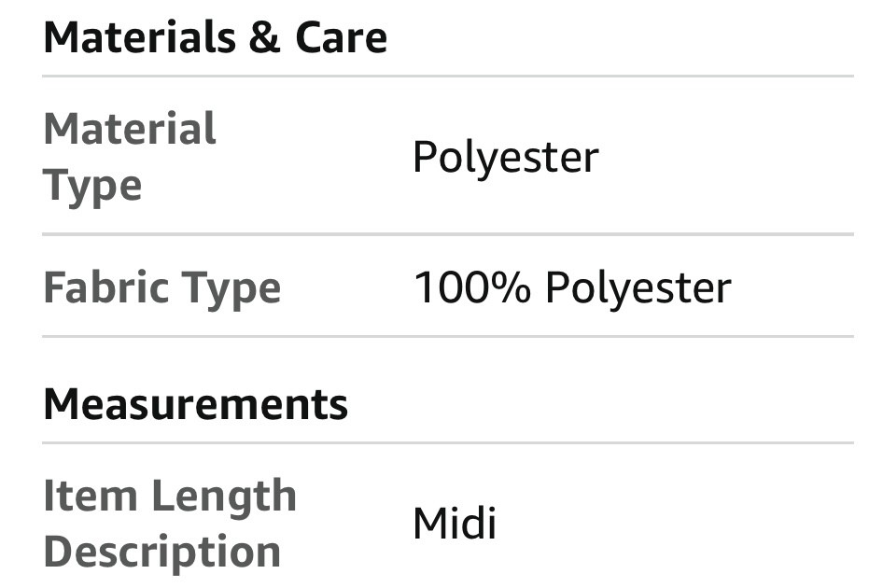Click the Polyester value beside Material Type

tap(505, 157)
